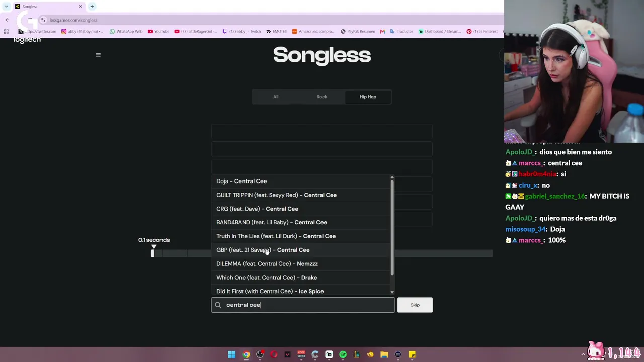
Task: Open the Amazon.es bookmark
Action: [313, 31]
